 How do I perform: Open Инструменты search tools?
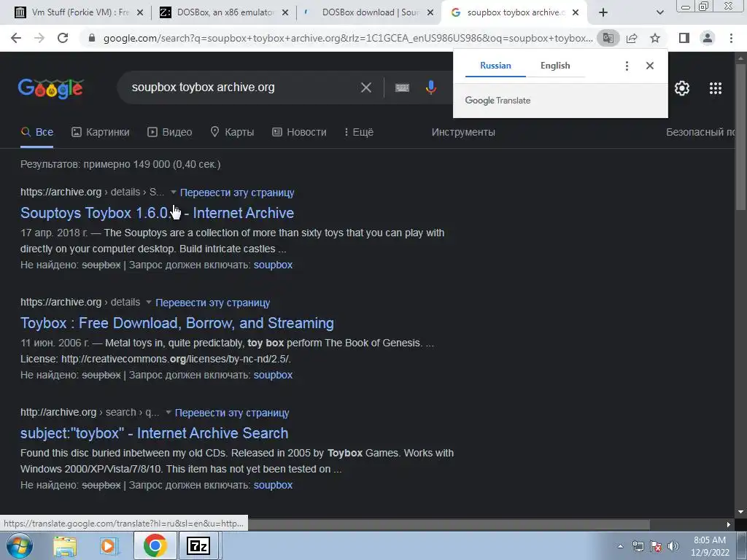pos(463,132)
